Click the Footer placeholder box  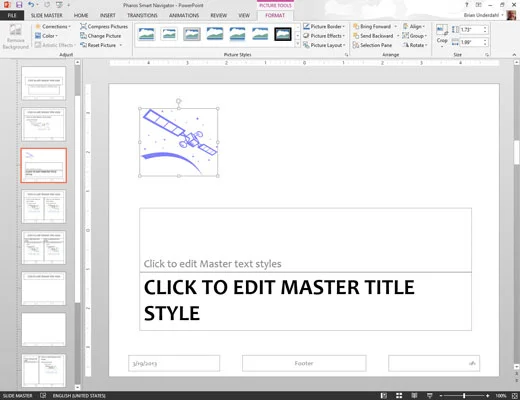coord(304,363)
